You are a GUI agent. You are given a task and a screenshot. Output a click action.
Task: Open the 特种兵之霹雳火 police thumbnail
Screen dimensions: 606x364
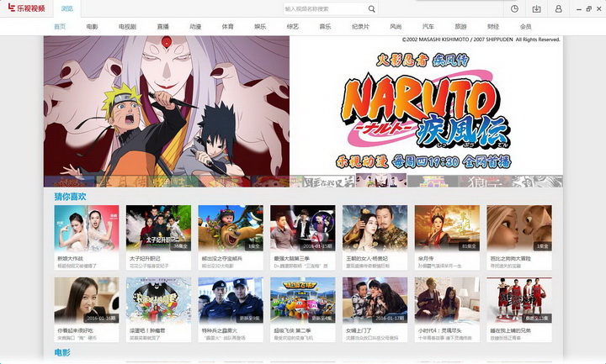231,300
